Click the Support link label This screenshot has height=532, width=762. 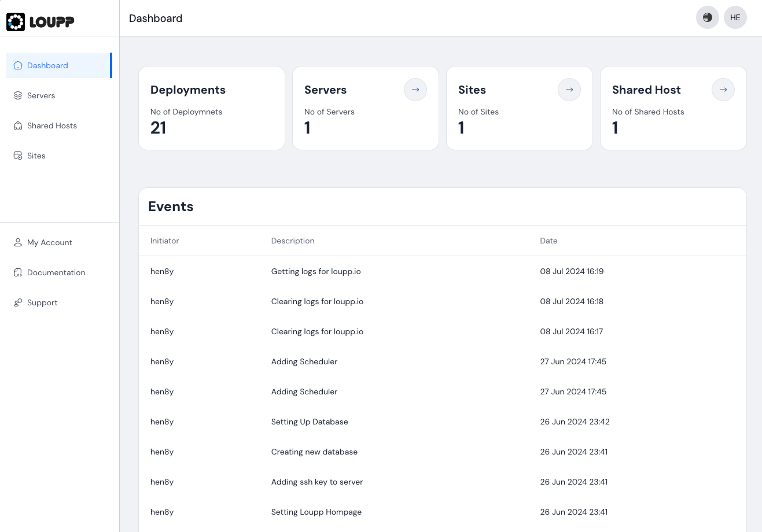coord(42,302)
